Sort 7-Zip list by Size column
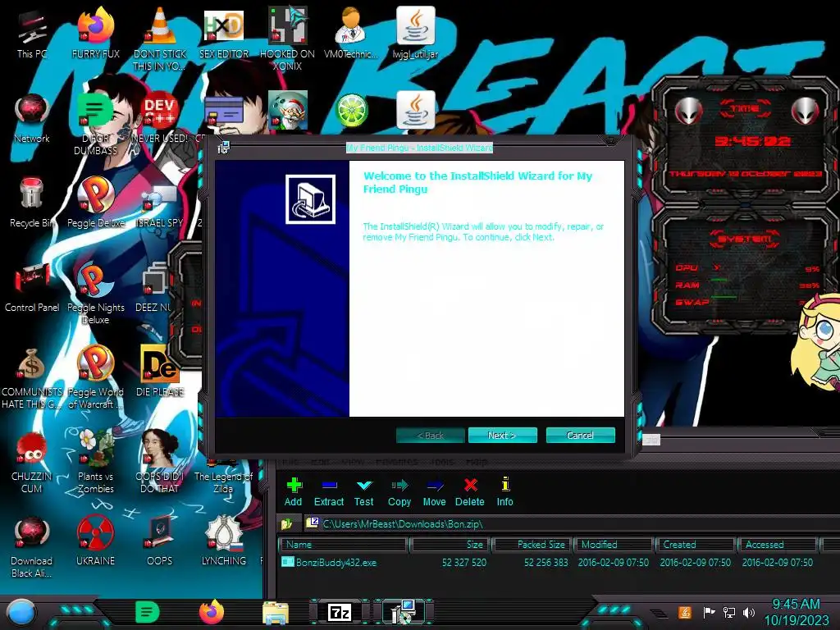The height and width of the screenshot is (630, 840). [x=449, y=545]
